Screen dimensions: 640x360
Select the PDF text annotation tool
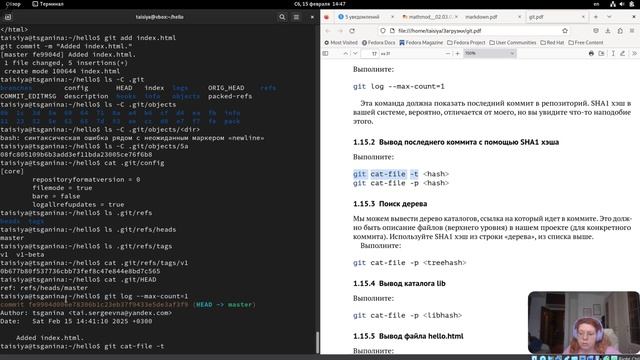click(613, 53)
